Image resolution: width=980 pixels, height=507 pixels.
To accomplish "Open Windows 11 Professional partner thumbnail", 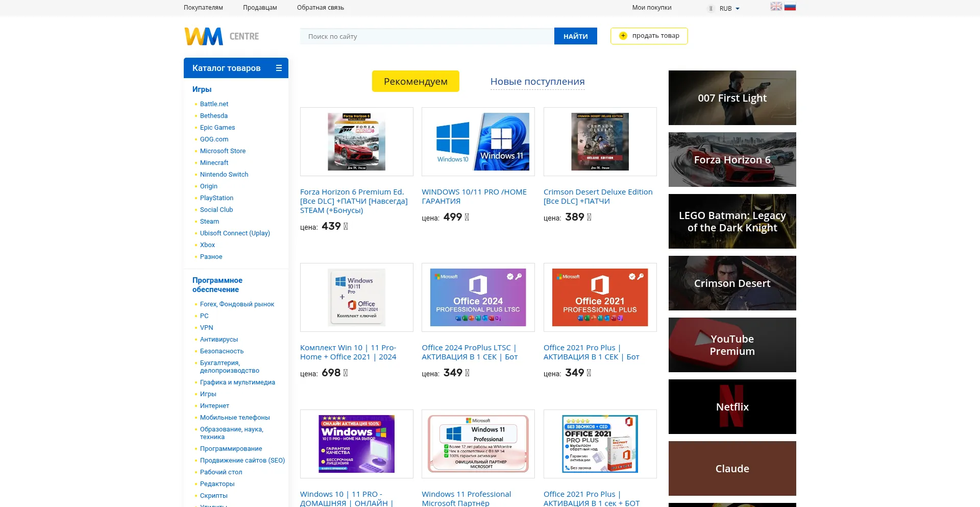I will point(478,444).
